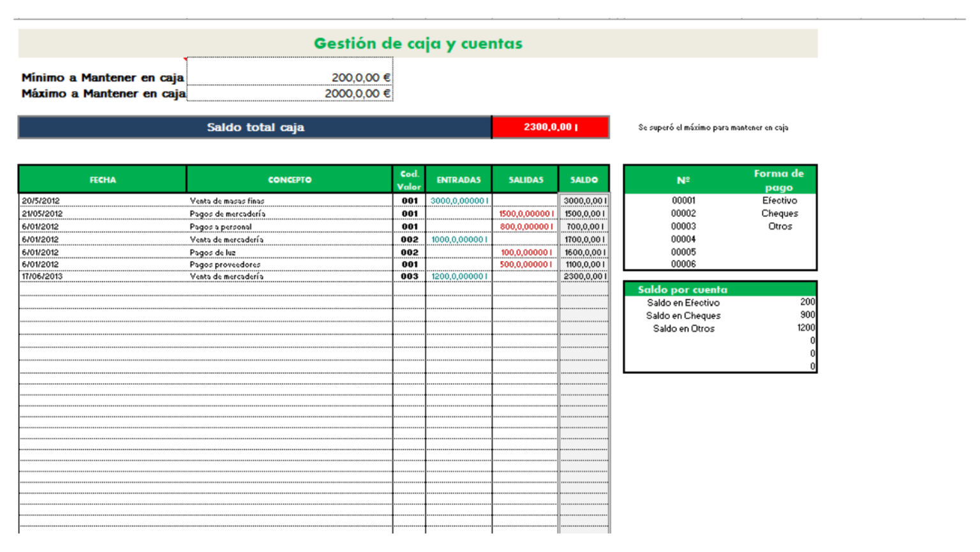This screenshot has width=980, height=552.
Task: Select the FECHA column header
Action: tap(102, 179)
